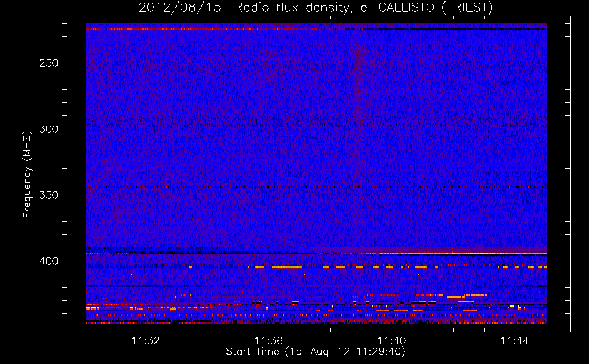This screenshot has width=589, height=364.
Task: Click the 350 frequency tick label
Action: [49, 195]
